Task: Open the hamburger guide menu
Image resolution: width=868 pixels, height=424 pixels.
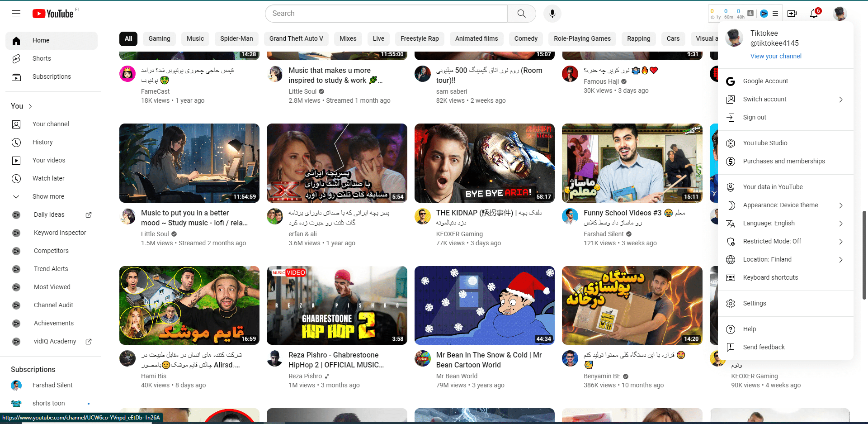Action: click(16, 14)
